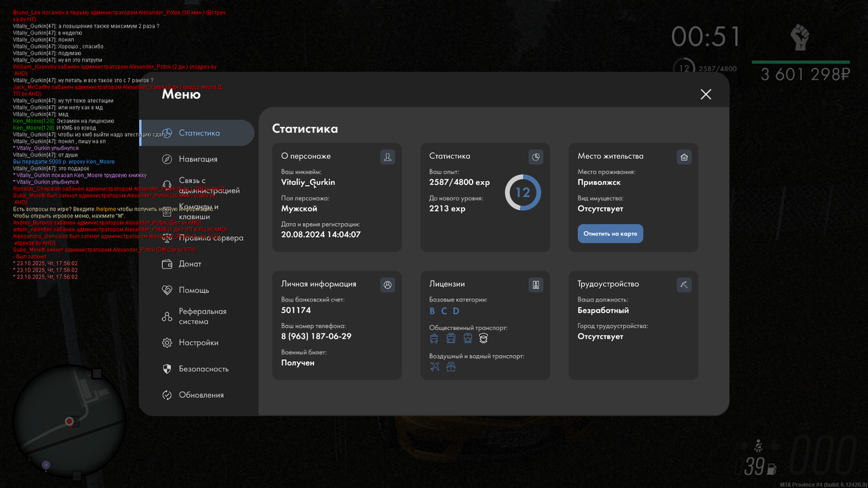Click the airplane license icon
This screenshot has height=488, width=868.
click(x=435, y=367)
